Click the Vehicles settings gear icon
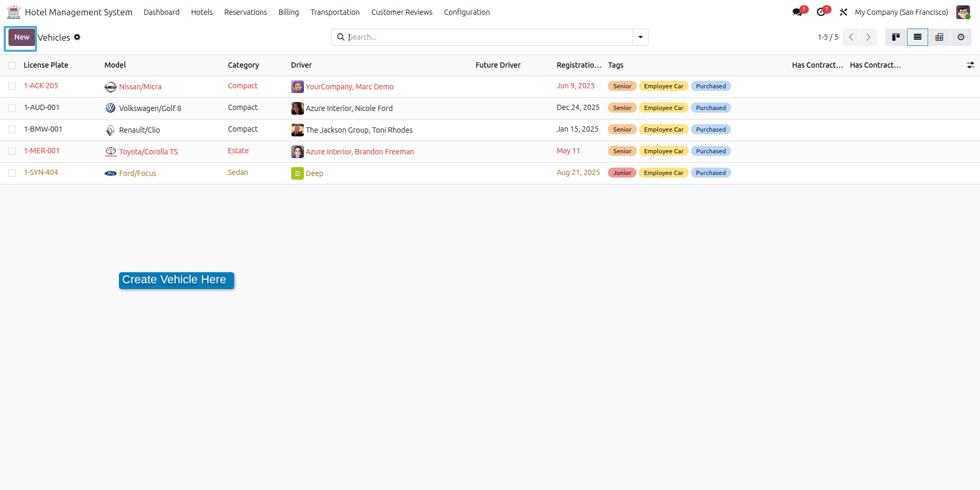 77,37
